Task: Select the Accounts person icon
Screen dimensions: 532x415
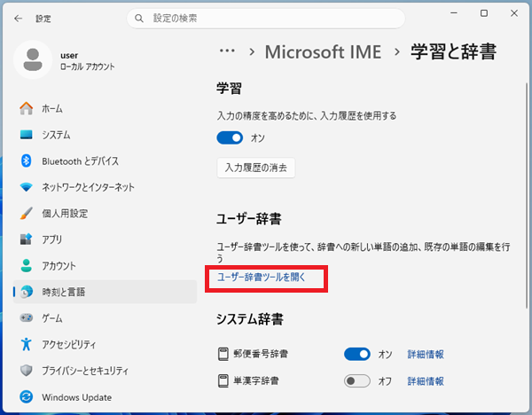Action: [26, 266]
